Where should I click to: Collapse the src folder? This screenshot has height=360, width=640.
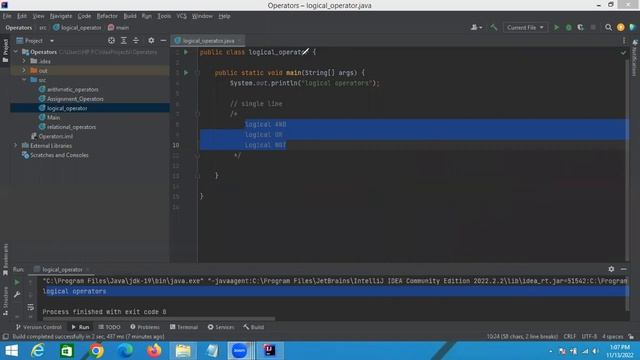pyautogui.click(x=24, y=80)
